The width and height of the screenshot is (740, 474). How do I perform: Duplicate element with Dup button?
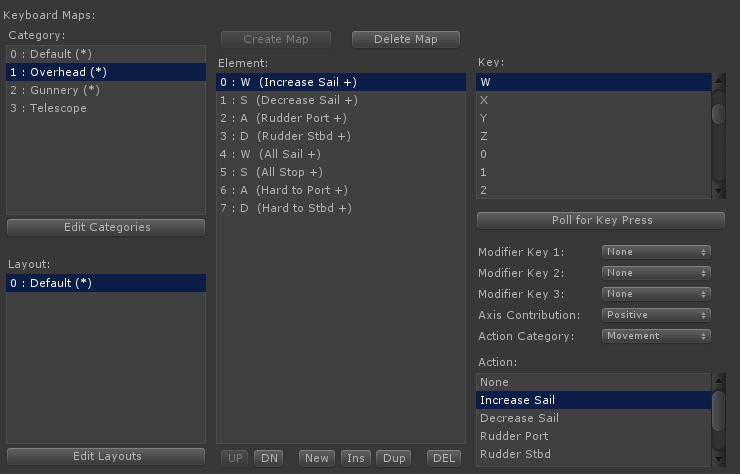point(394,458)
